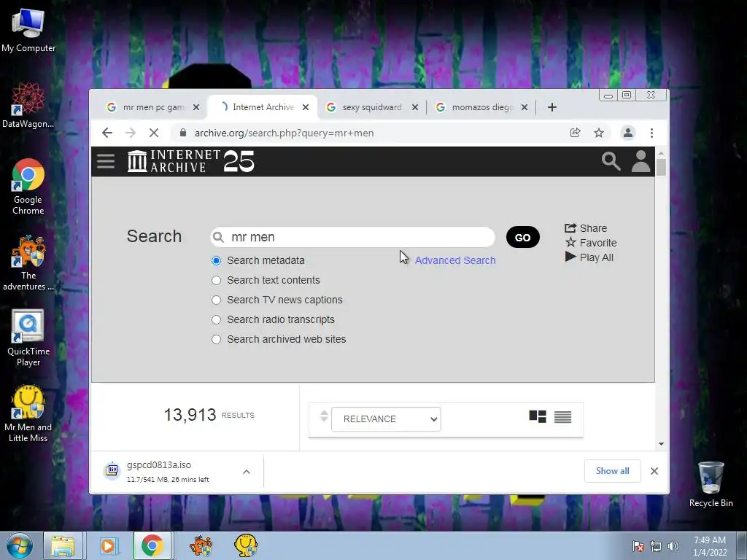Stop the page from loading
The width and height of the screenshot is (747, 560).
click(154, 133)
